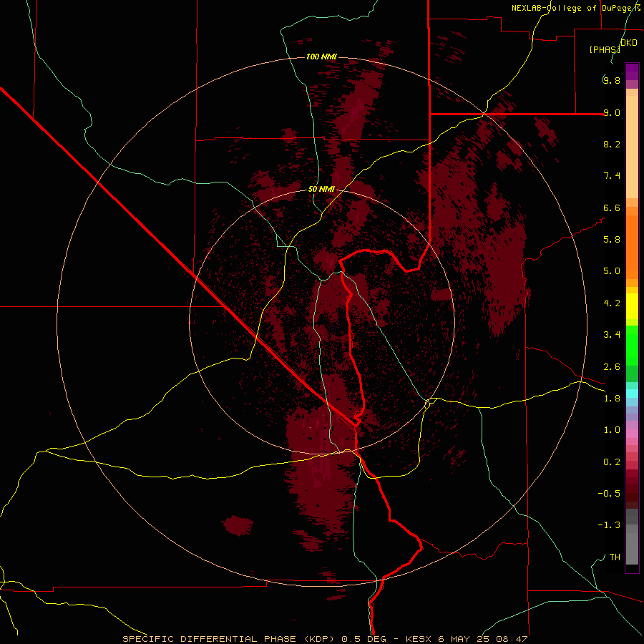Click the 2.6 value on the scale
This screenshot has width=644, height=644.
click(x=612, y=367)
